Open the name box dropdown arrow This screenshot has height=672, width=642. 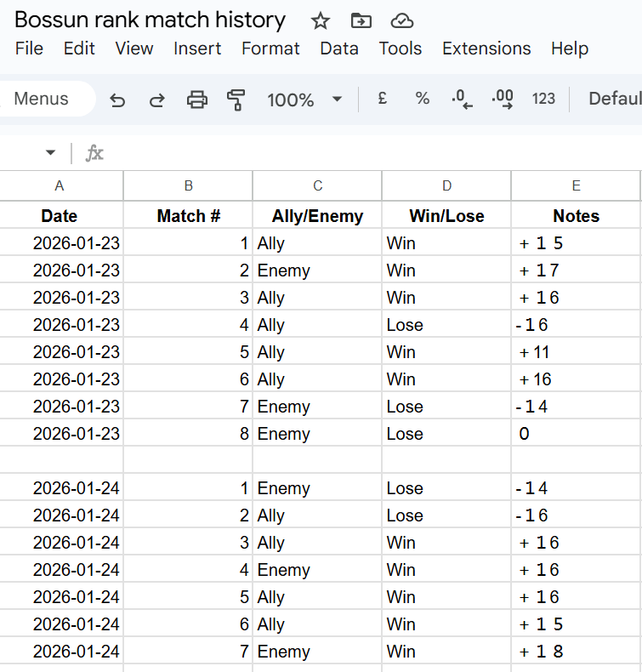pyautogui.click(x=50, y=152)
